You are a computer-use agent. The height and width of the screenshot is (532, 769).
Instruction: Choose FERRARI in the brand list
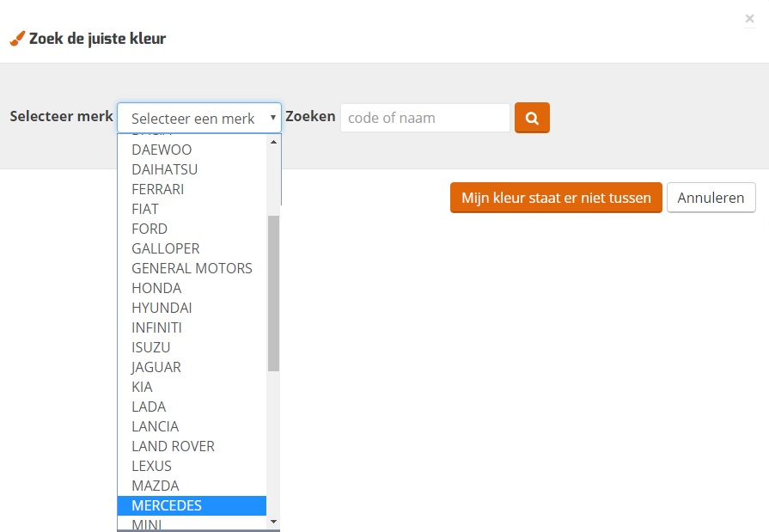pyautogui.click(x=157, y=189)
